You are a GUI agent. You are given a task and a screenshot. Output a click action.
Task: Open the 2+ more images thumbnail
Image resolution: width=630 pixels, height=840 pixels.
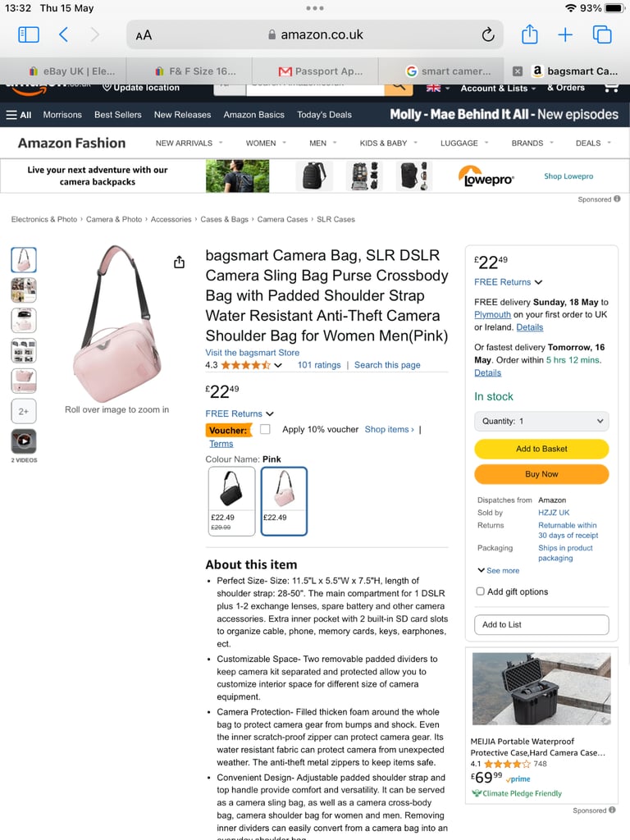pos(24,412)
